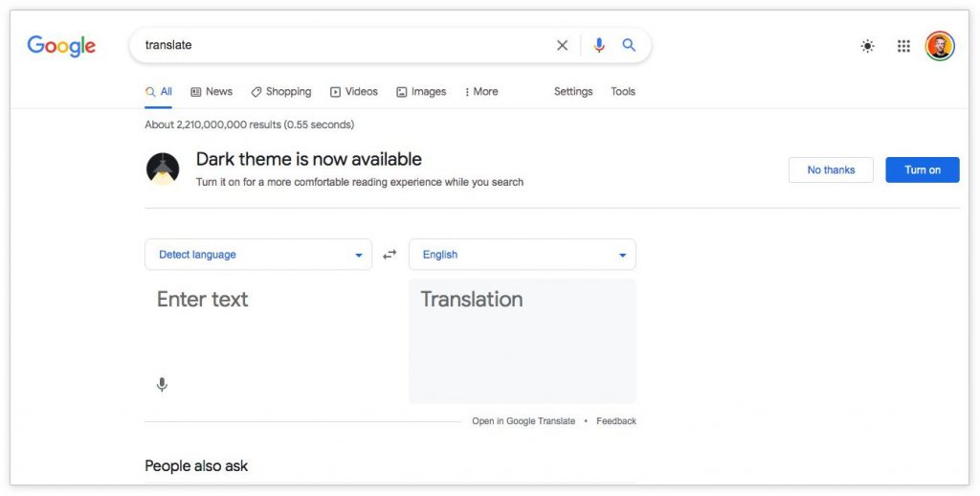Switch to the Images tab
Screen dimensions: 980x496
click(421, 92)
